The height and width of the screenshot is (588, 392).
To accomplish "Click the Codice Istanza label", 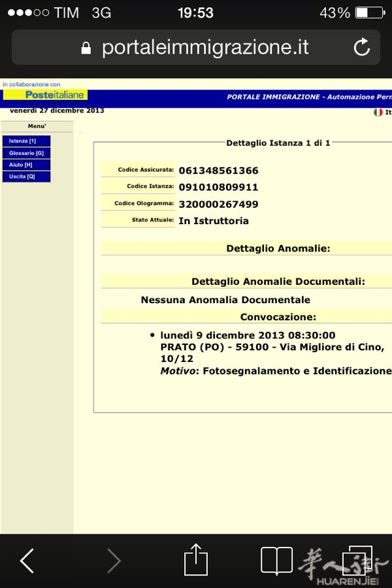I will [x=150, y=186].
